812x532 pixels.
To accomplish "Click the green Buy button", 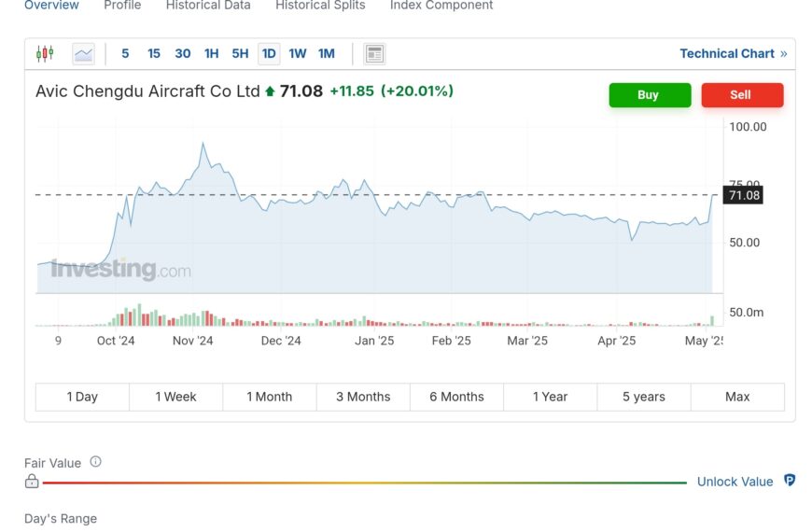I will pyautogui.click(x=650, y=95).
